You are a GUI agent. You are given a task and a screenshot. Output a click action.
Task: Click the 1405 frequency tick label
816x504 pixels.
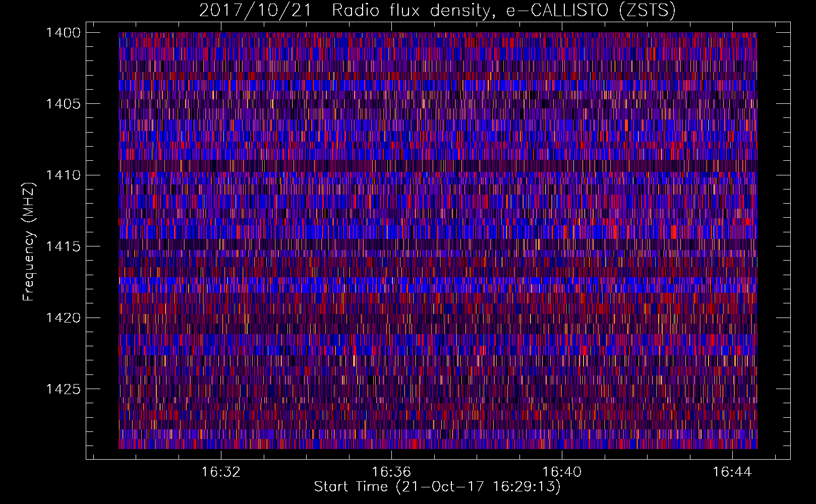point(63,104)
